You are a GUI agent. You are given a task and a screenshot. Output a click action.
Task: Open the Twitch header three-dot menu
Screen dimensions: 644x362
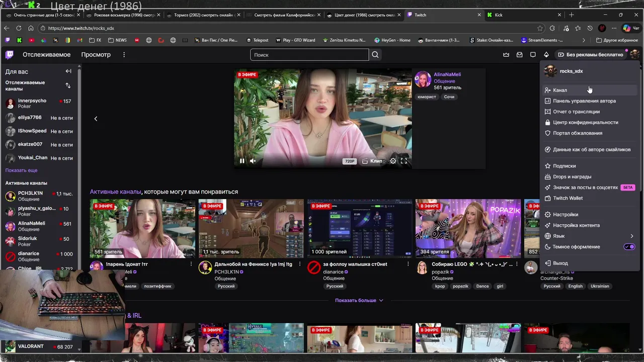pos(124,54)
